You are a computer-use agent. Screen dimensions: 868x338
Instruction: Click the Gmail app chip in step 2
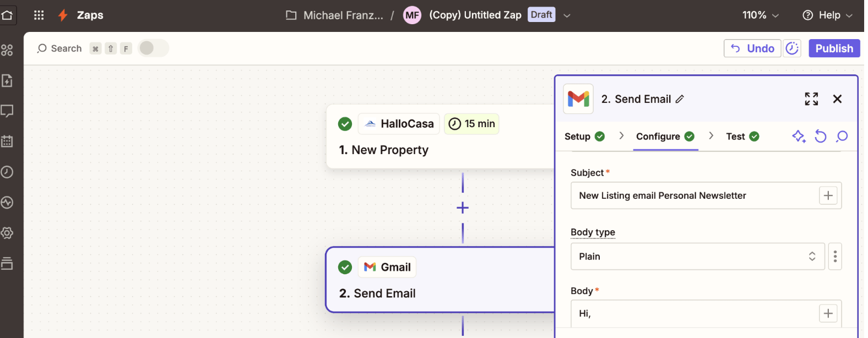tap(387, 267)
